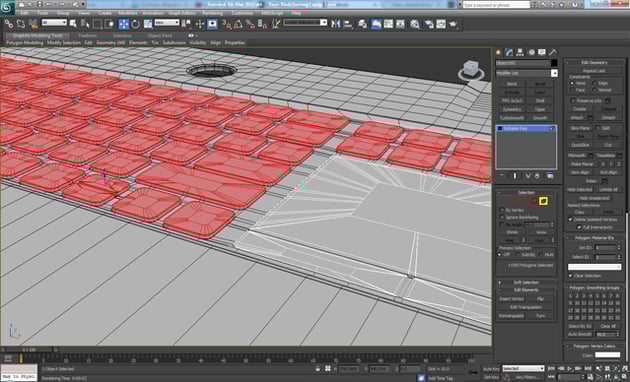Toggle the Preserve UVs checkbox
The height and width of the screenshot is (382, 630).
[x=573, y=101]
